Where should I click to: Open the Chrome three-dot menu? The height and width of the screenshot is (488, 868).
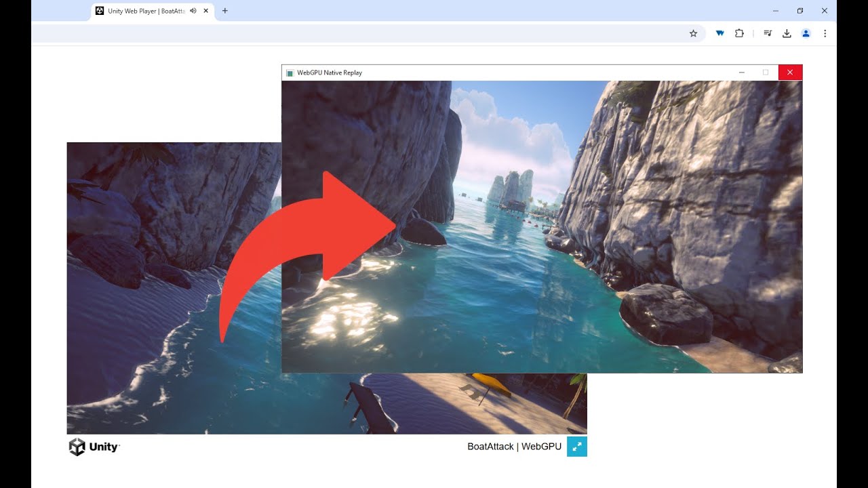pyautogui.click(x=825, y=33)
